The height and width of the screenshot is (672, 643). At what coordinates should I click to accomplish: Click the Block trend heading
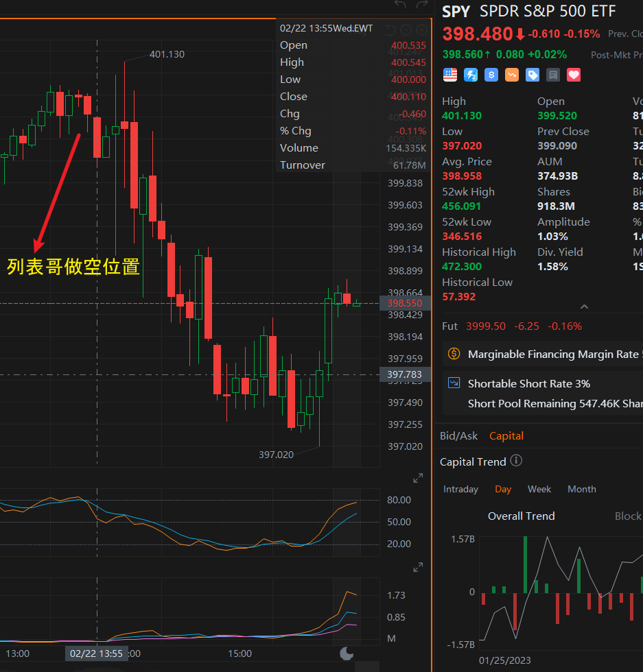[x=628, y=516]
